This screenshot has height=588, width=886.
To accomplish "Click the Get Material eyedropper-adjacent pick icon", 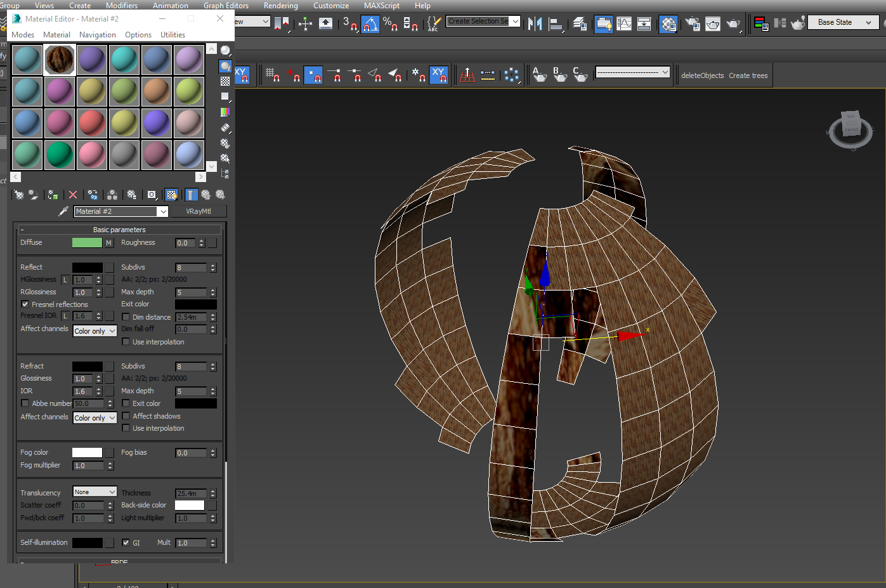I will (x=18, y=194).
